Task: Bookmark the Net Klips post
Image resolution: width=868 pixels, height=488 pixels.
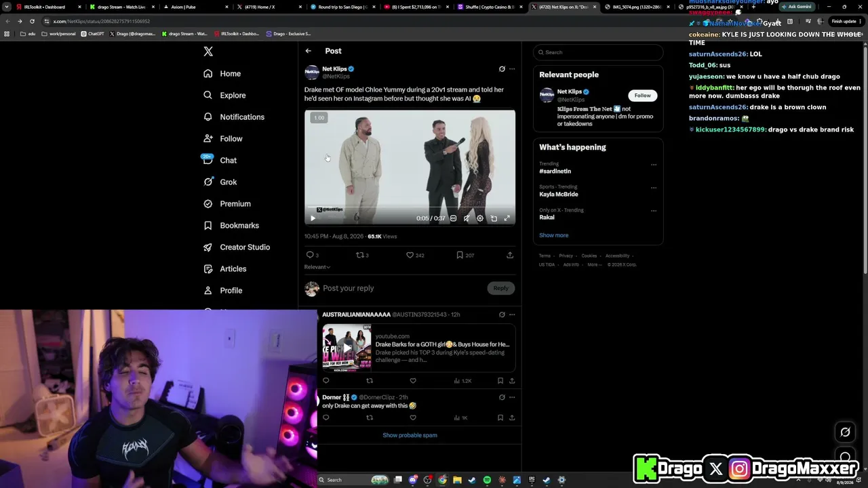Action: (465, 255)
